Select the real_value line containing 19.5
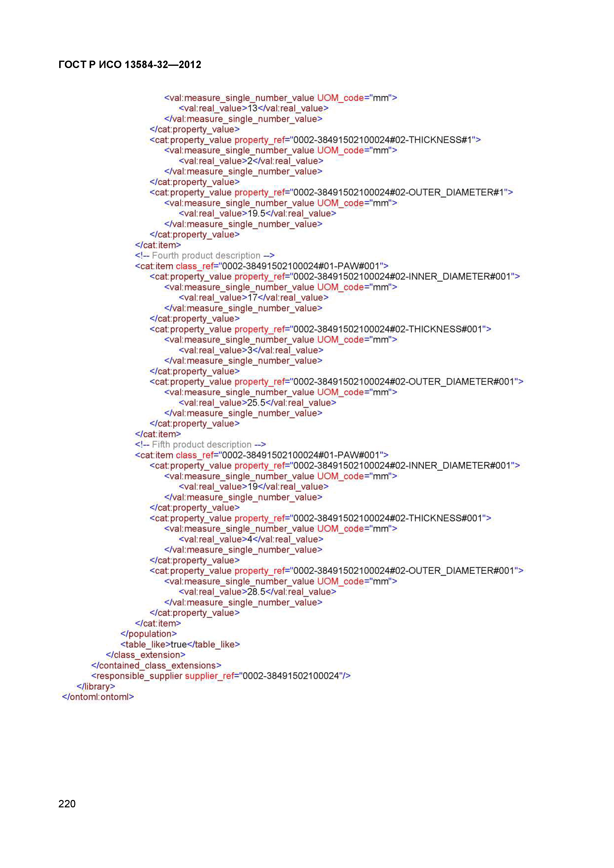 pos(257,214)
